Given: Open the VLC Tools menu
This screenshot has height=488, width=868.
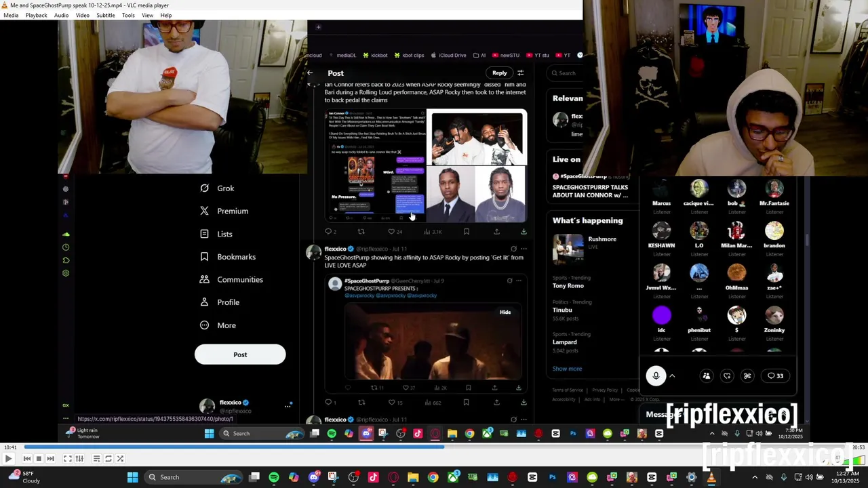Looking at the screenshot, I should (128, 15).
